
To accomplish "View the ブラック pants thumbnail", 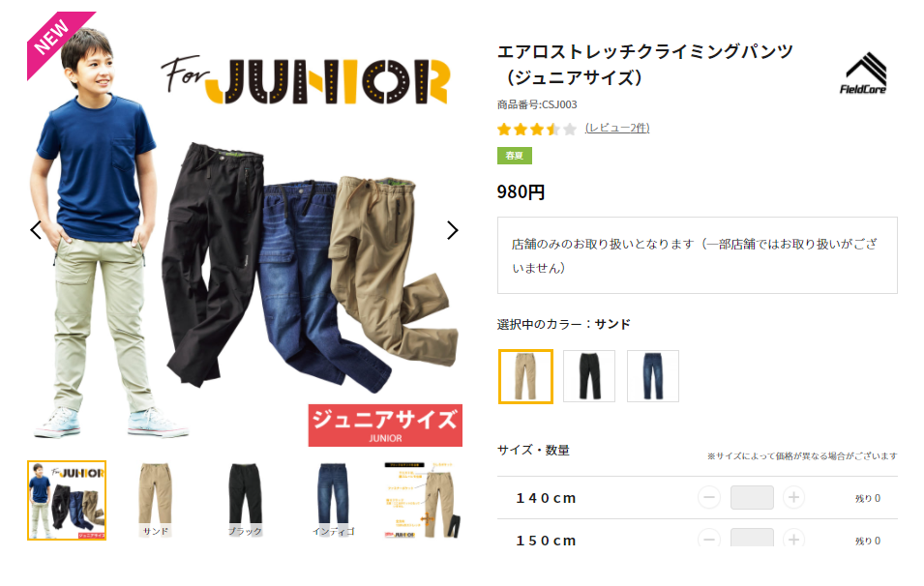I will 245,500.
